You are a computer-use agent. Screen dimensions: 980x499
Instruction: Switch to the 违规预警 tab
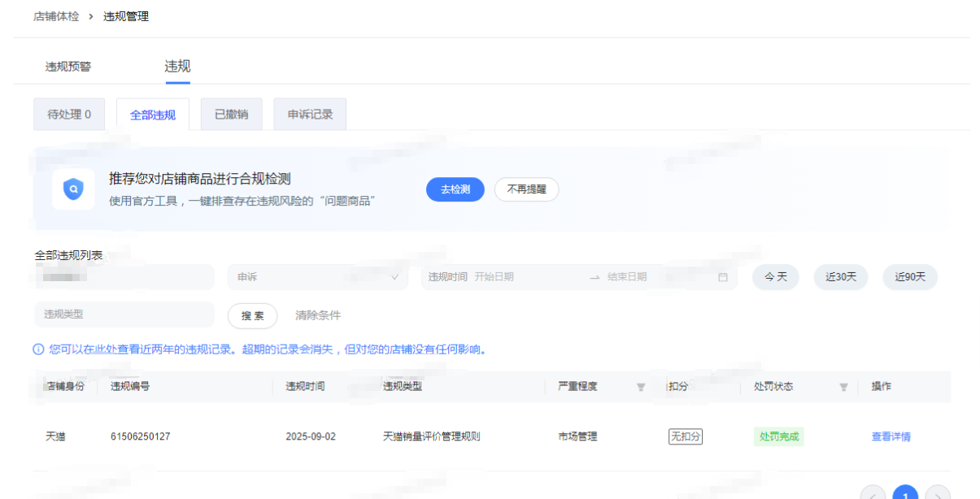(68, 67)
